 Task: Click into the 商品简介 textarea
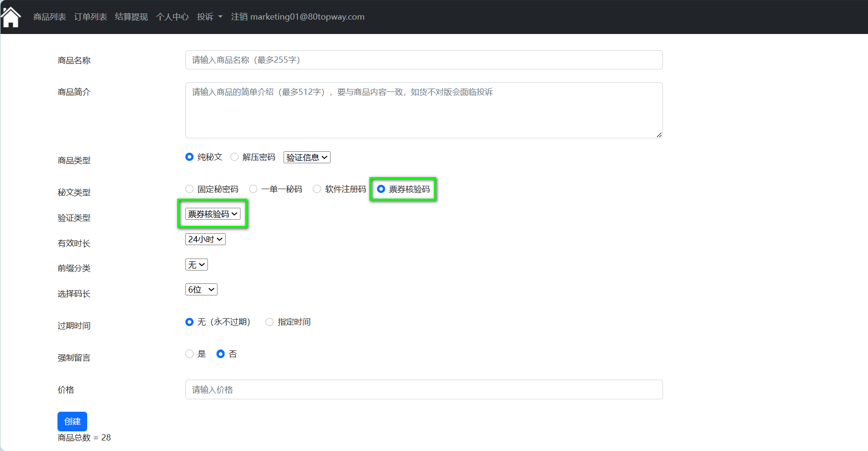(x=423, y=110)
